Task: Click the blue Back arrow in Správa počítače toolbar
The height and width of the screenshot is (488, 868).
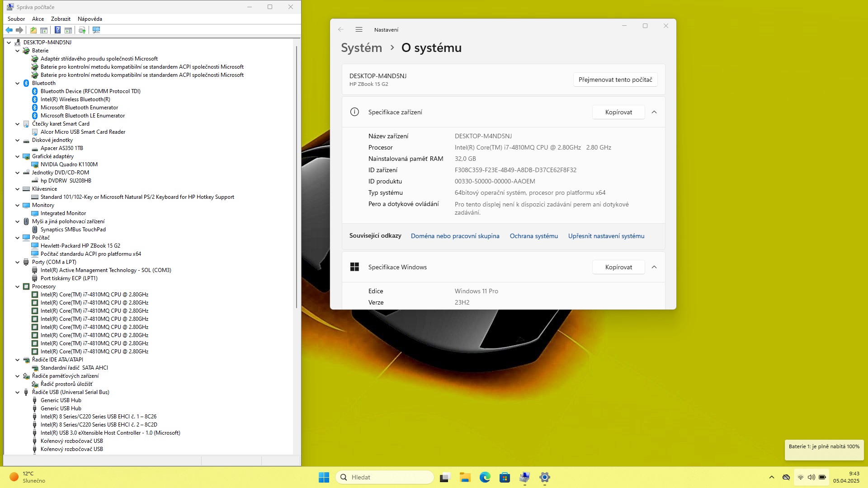Action: (9, 30)
